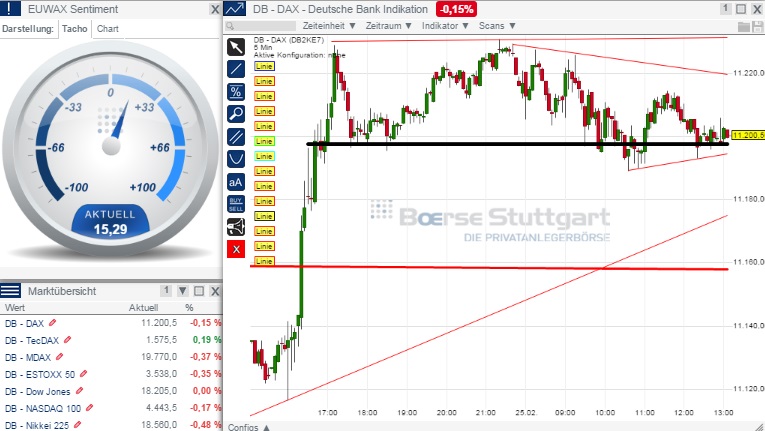Select the Linie label with cyan border

click(x=264, y=156)
